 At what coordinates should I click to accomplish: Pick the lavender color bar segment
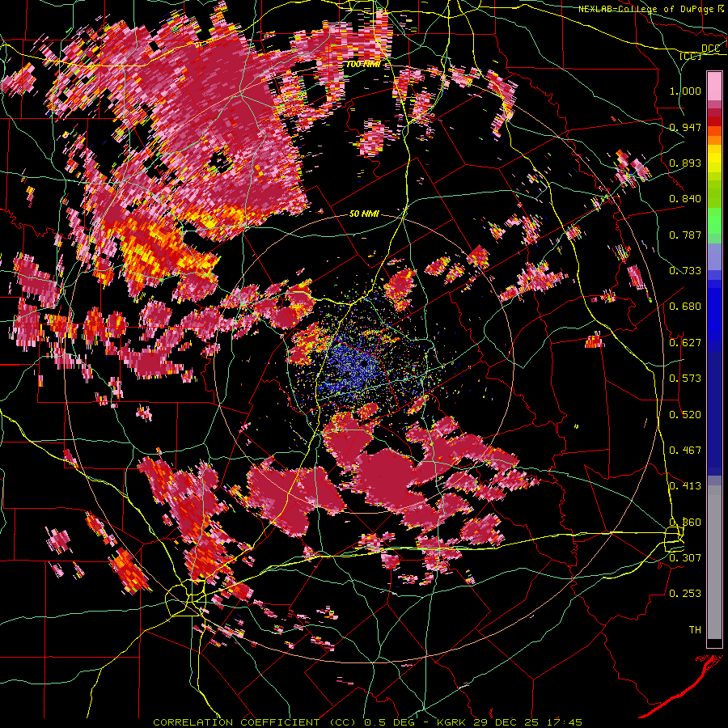coord(714,256)
